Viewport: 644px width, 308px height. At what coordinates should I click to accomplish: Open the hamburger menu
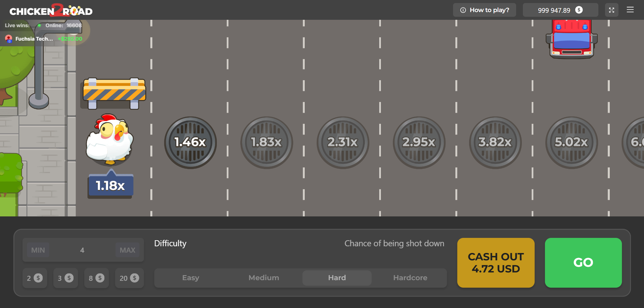tap(630, 10)
